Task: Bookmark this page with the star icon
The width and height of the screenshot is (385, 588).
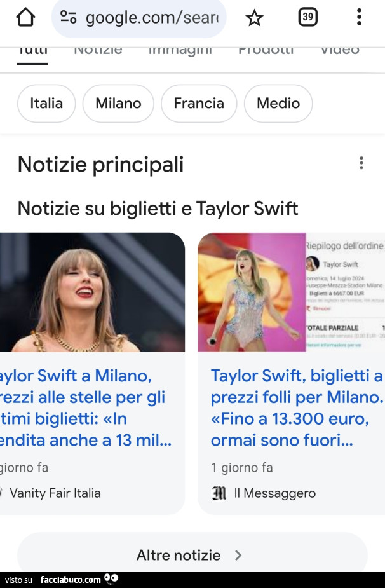Action: [x=254, y=18]
